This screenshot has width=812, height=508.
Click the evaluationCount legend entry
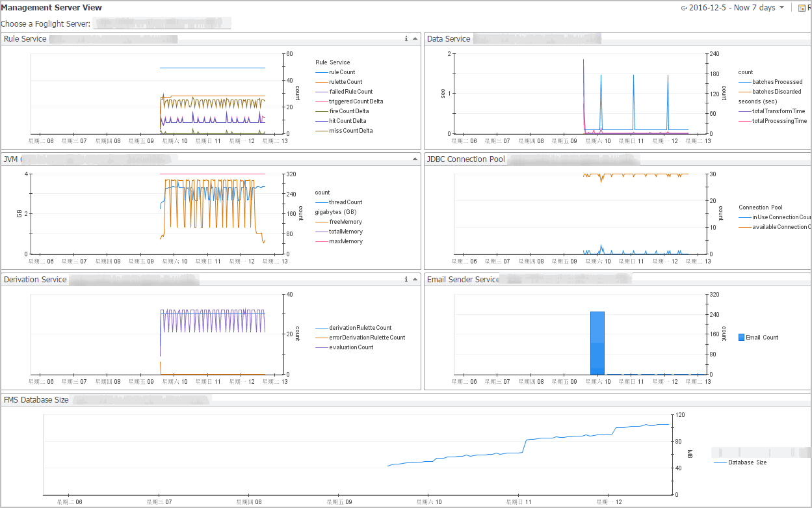[351, 347]
